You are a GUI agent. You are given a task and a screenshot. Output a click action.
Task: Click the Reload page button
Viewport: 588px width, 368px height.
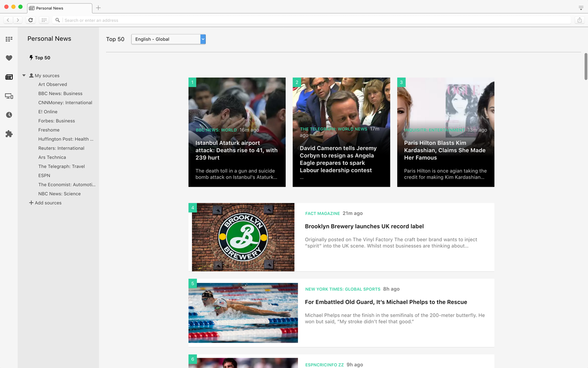[x=30, y=20]
